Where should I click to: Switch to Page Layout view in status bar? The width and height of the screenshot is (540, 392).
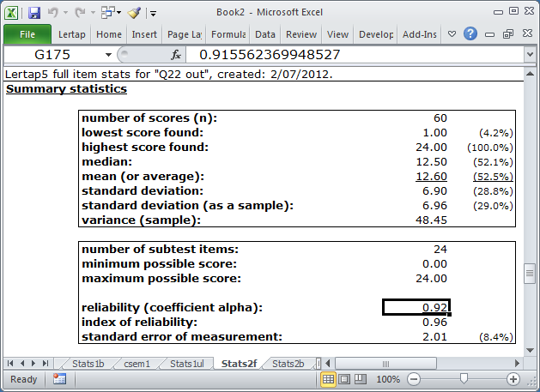click(343, 379)
